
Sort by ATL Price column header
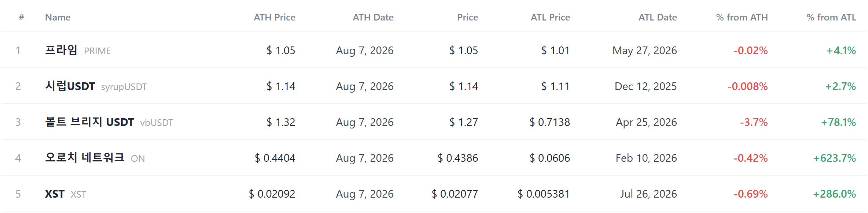coord(550,17)
